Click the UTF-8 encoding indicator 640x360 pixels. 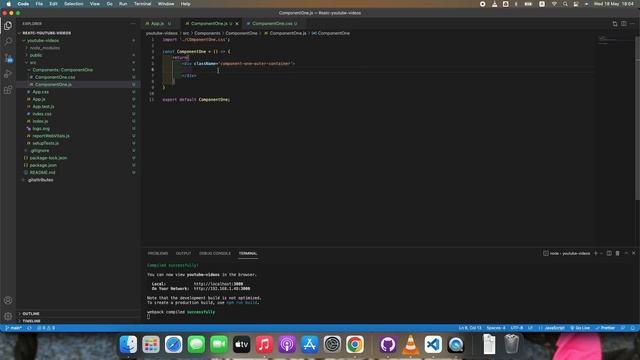tap(517, 328)
